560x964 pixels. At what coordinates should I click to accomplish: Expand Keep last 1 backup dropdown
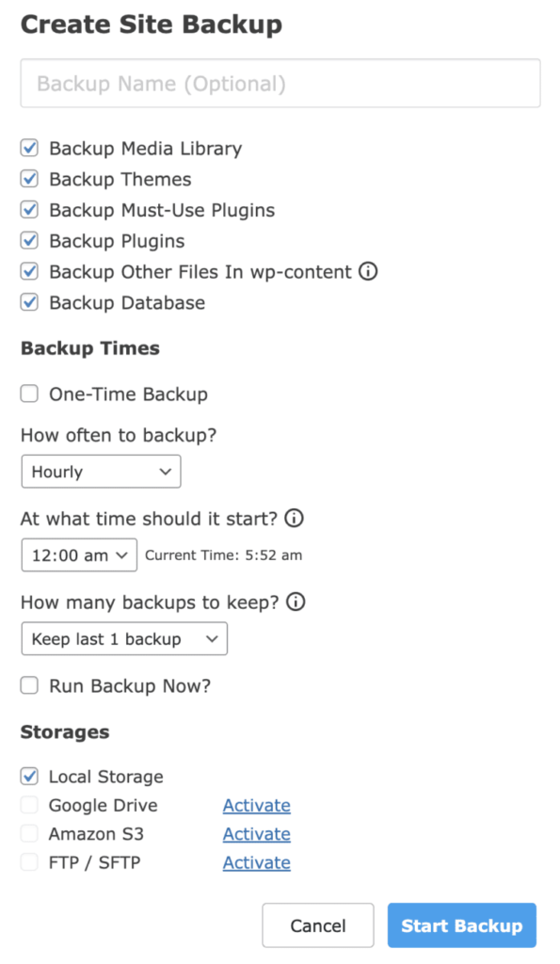click(x=124, y=639)
